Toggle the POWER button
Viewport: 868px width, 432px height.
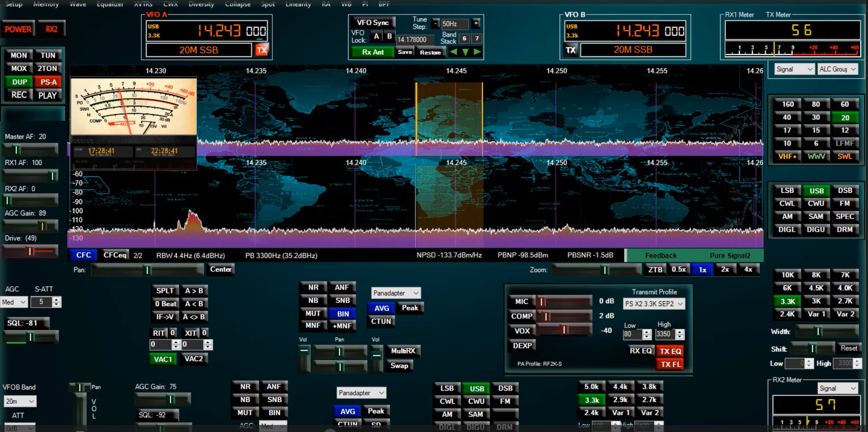point(18,29)
